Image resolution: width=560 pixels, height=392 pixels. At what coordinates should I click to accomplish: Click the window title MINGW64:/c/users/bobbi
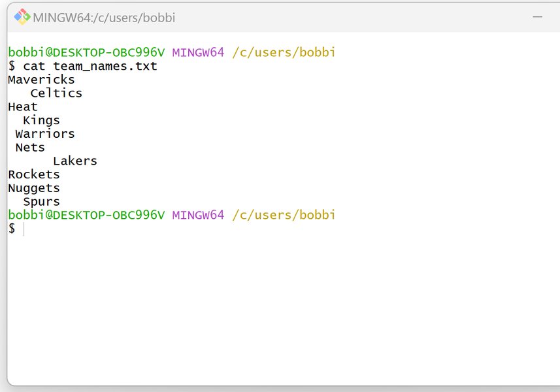coord(104,18)
